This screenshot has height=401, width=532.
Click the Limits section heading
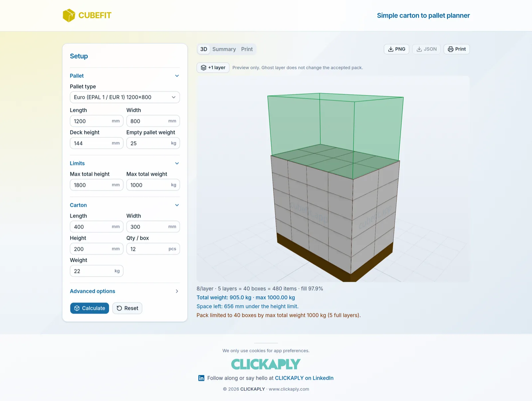click(x=77, y=163)
